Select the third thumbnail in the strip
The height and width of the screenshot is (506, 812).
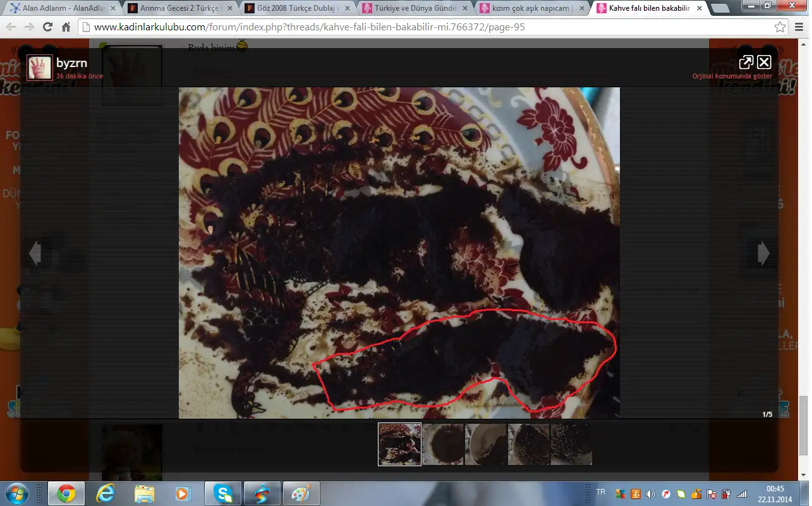tap(485, 445)
